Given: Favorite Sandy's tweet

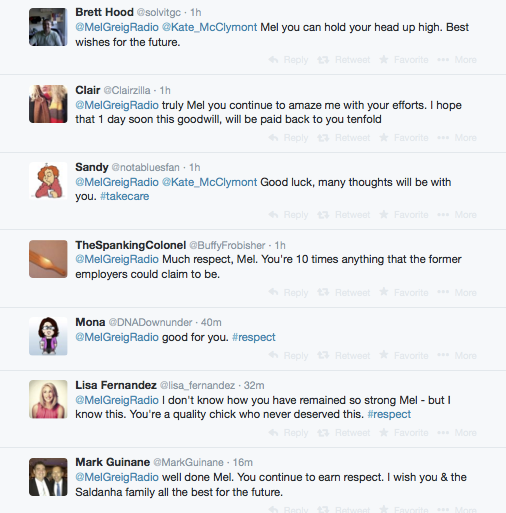Looking at the screenshot, I should pyautogui.click(x=404, y=215).
